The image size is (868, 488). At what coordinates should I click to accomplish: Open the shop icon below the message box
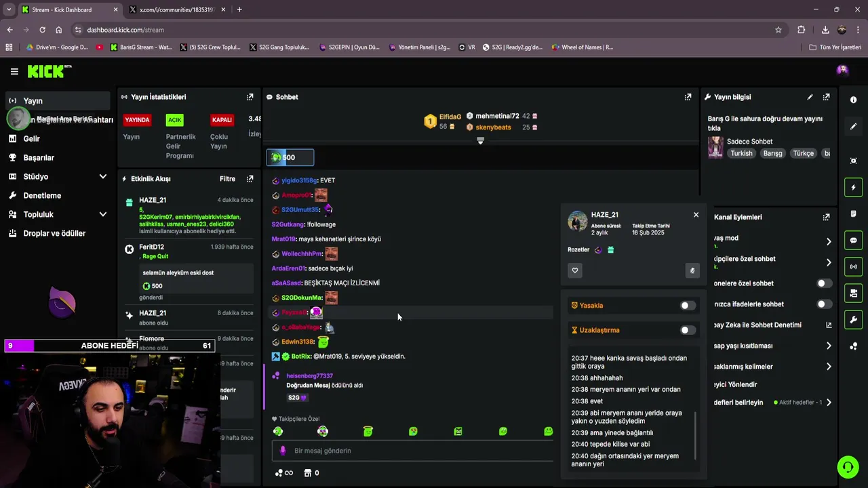[x=307, y=473]
